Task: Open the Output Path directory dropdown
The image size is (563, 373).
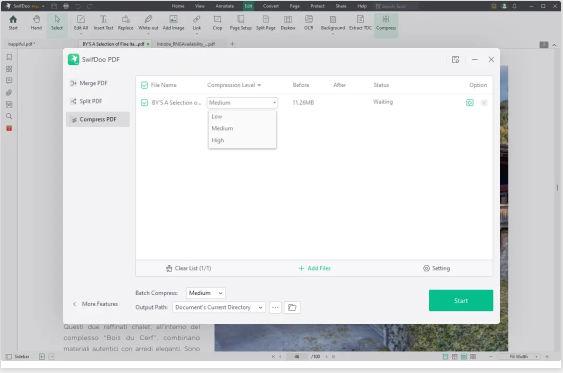Action: [219, 307]
